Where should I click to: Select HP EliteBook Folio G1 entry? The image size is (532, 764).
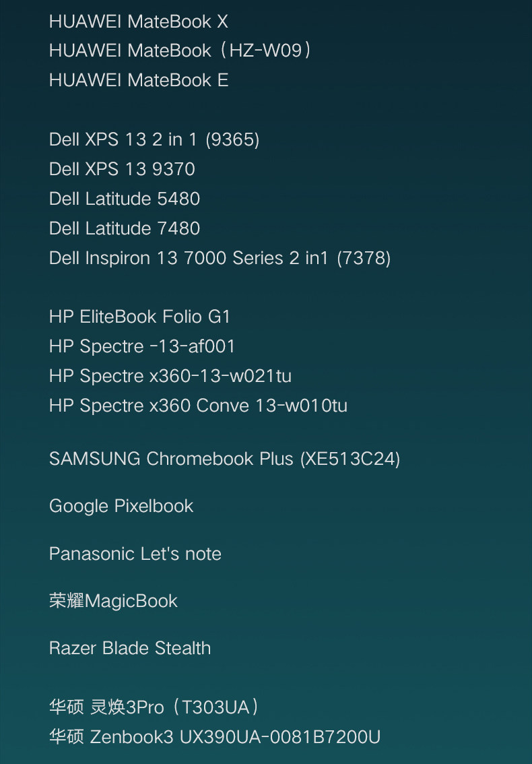coord(139,317)
